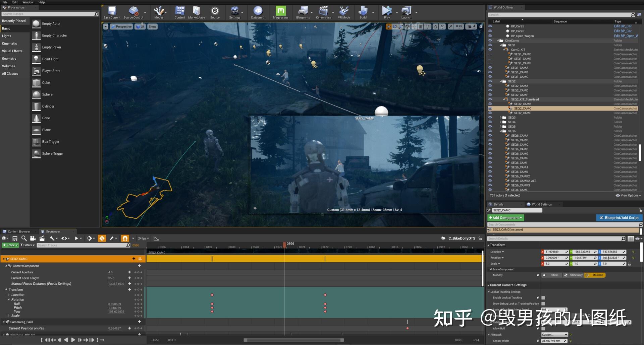Open the File menu
The image size is (644, 345).
tap(5, 2)
